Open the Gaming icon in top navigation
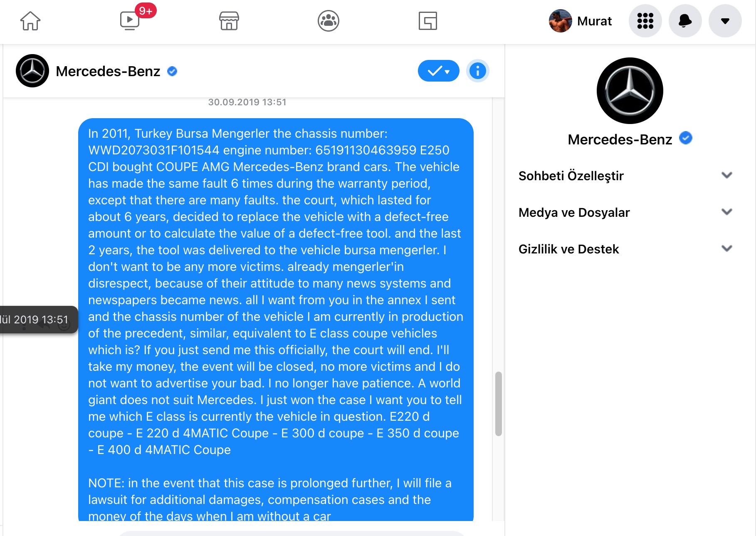Viewport: 756px width, 536px height. (428, 21)
